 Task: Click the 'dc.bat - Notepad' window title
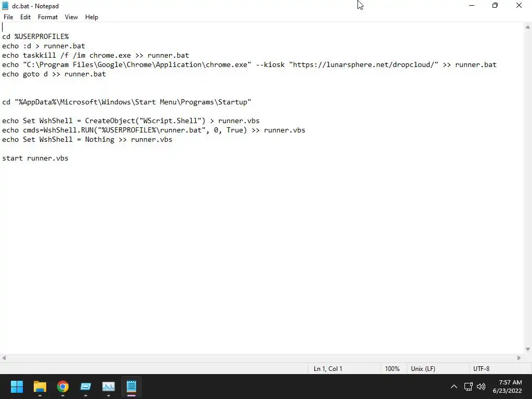pyautogui.click(x=35, y=6)
